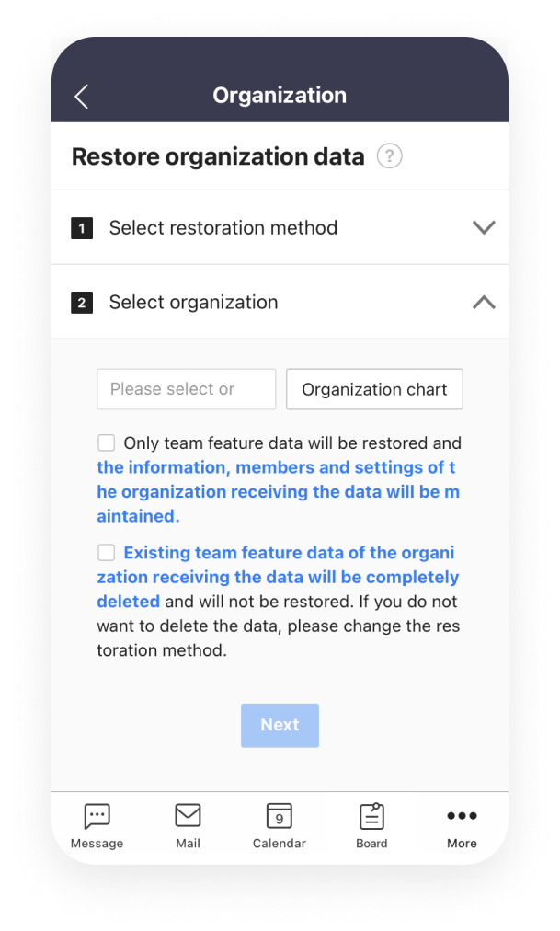The image size is (560, 931).
Task: Tap the Mail envelope icon
Action: point(188,815)
